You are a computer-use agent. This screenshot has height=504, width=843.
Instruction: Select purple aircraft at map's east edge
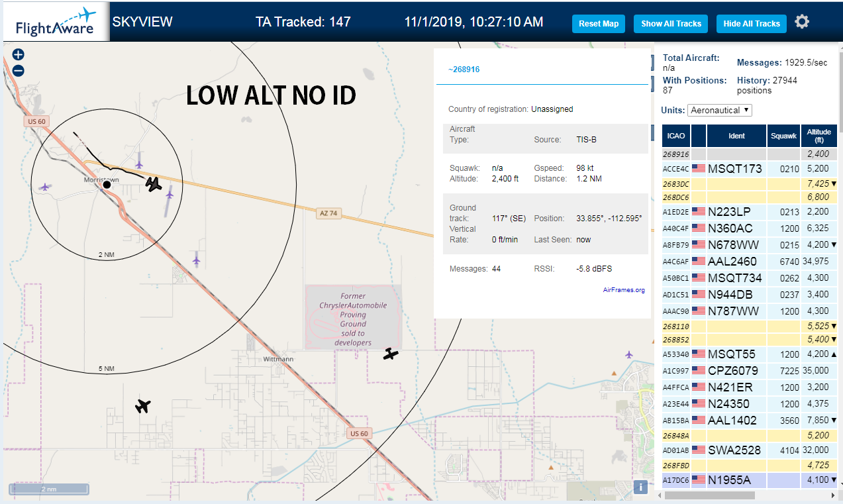pyautogui.click(x=628, y=354)
